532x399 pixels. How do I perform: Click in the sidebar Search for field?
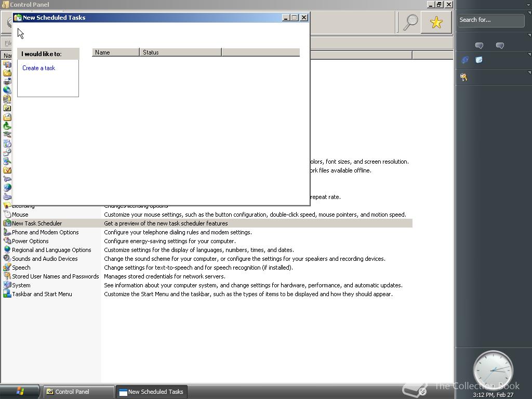(x=490, y=20)
